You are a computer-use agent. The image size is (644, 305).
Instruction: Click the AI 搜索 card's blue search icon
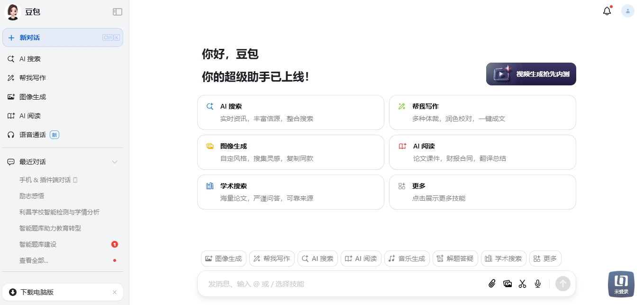pyautogui.click(x=210, y=106)
